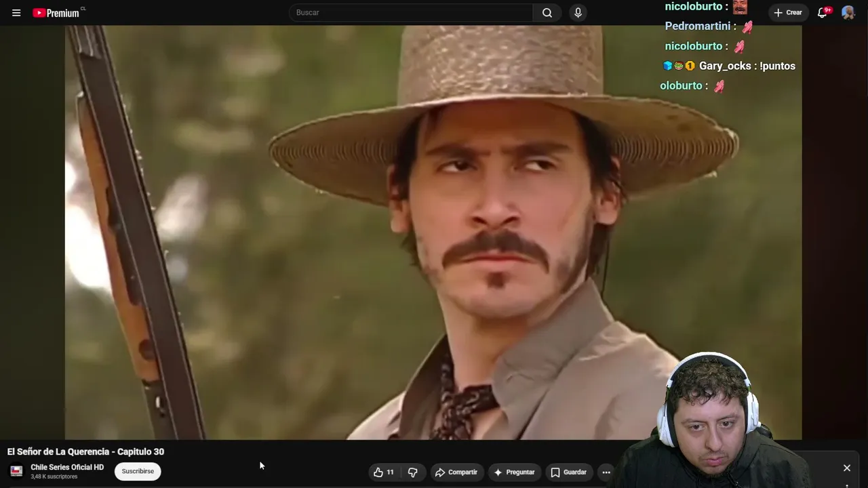Focus the Buscar search field
Image resolution: width=868 pixels, height=488 pixels.
pos(411,13)
